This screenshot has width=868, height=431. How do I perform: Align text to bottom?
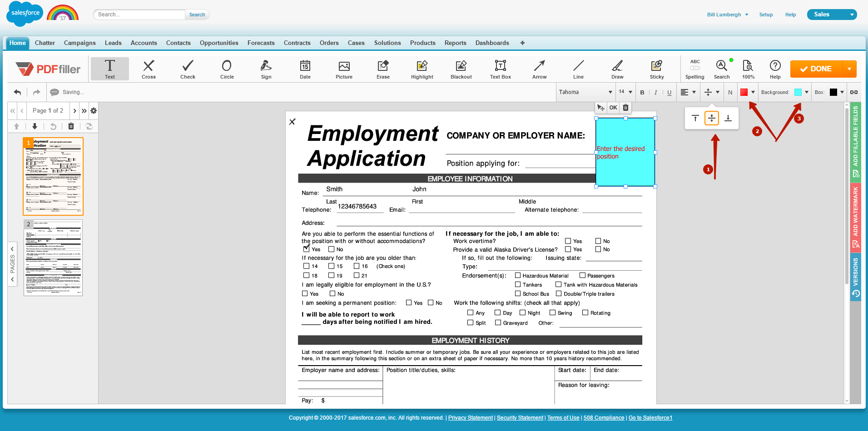click(728, 118)
